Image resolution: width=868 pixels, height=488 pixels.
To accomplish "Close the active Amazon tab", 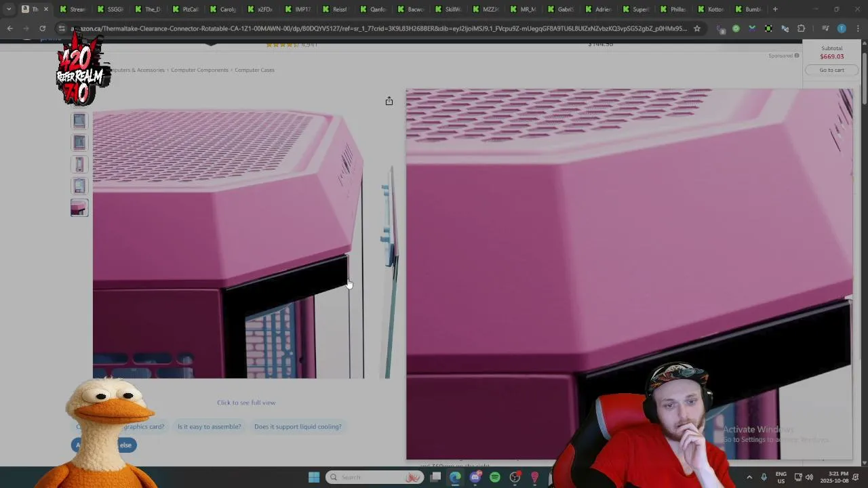I will pyautogui.click(x=46, y=9).
